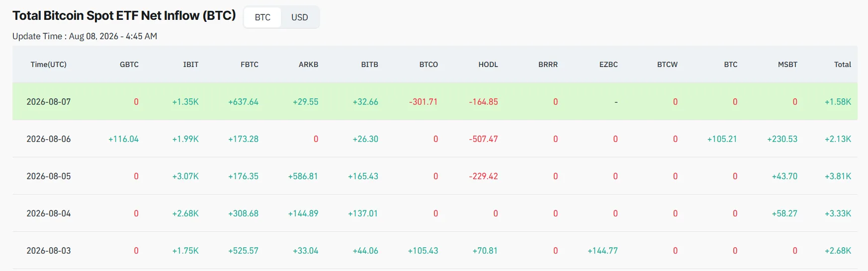
Task: Click the +176.35 FBTC value
Action: coord(243,176)
